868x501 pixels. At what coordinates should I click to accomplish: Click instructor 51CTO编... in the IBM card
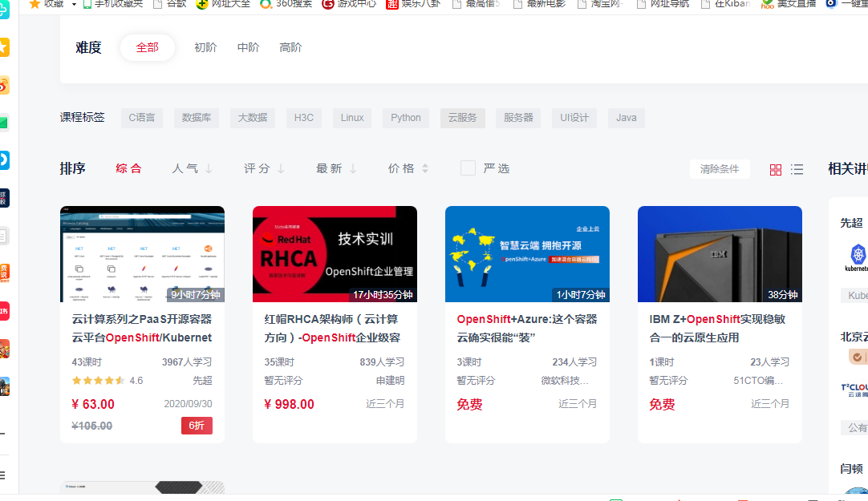758,381
